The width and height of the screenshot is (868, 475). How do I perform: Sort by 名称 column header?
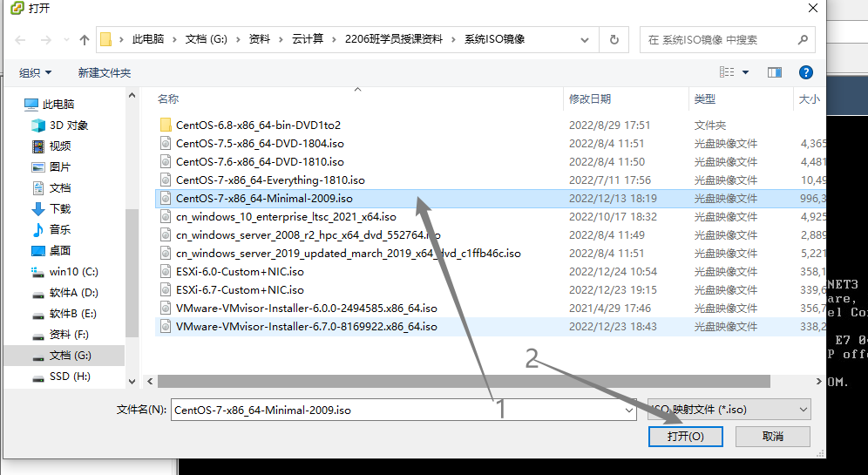[167, 99]
